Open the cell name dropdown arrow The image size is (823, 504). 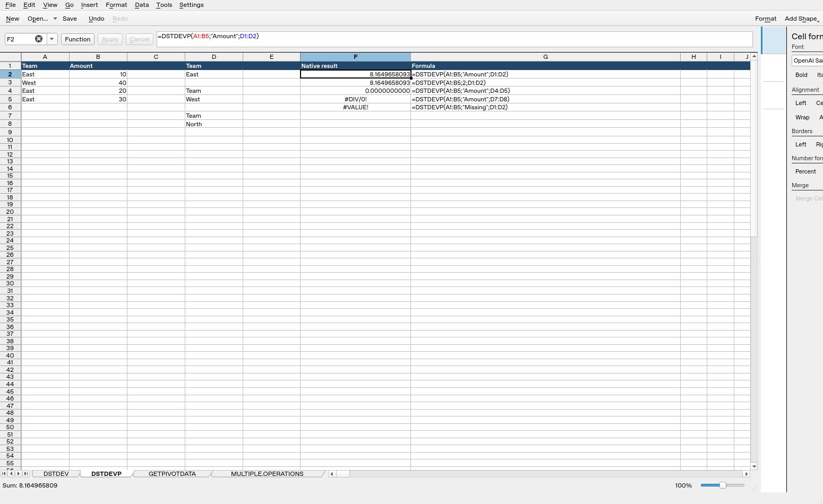52,39
